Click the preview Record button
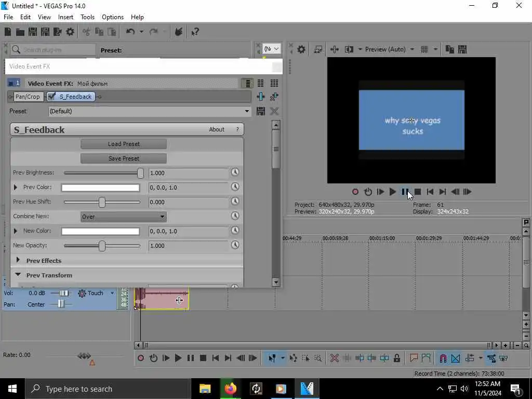 coord(355,192)
